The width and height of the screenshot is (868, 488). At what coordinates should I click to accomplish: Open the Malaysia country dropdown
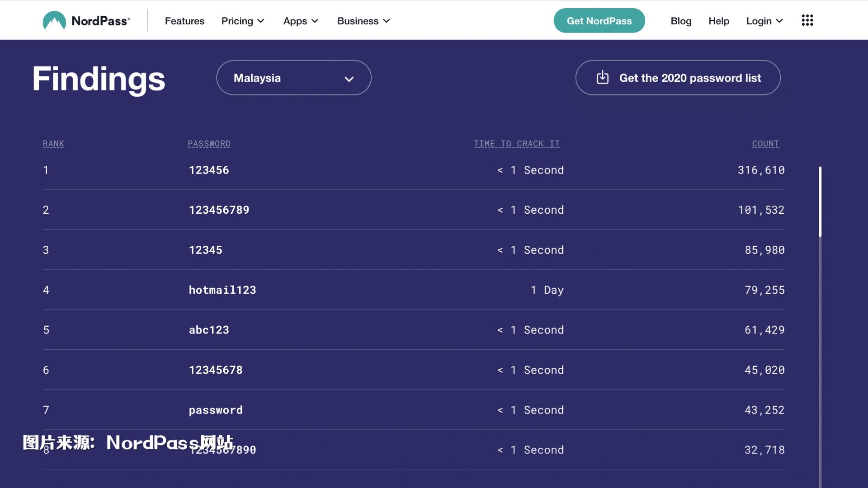click(294, 78)
